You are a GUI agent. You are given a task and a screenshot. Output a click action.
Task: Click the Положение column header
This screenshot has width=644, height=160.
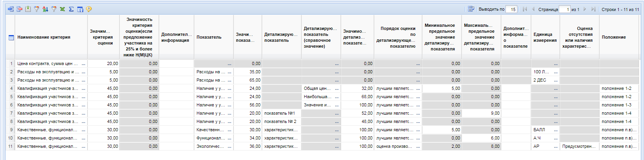click(614, 37)
